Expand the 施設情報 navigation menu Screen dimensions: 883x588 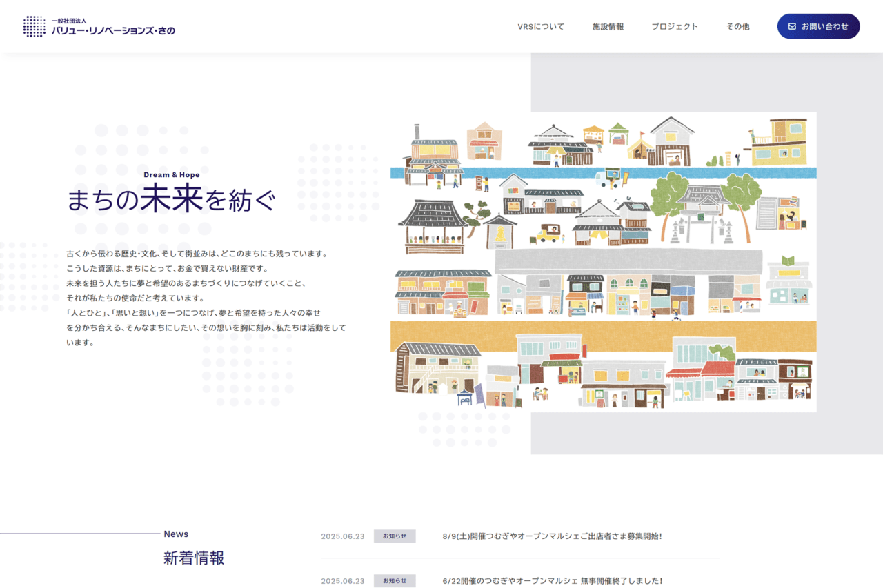click(608, 26)
